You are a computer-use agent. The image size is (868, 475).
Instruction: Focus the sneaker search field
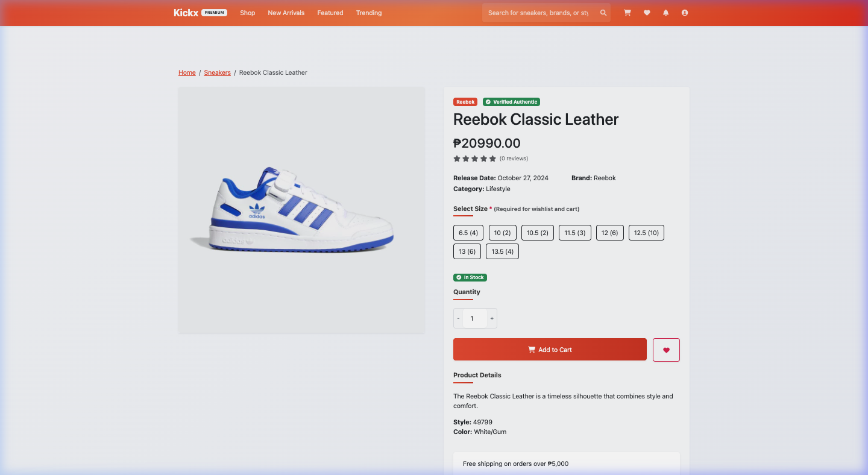coord(538,13)
